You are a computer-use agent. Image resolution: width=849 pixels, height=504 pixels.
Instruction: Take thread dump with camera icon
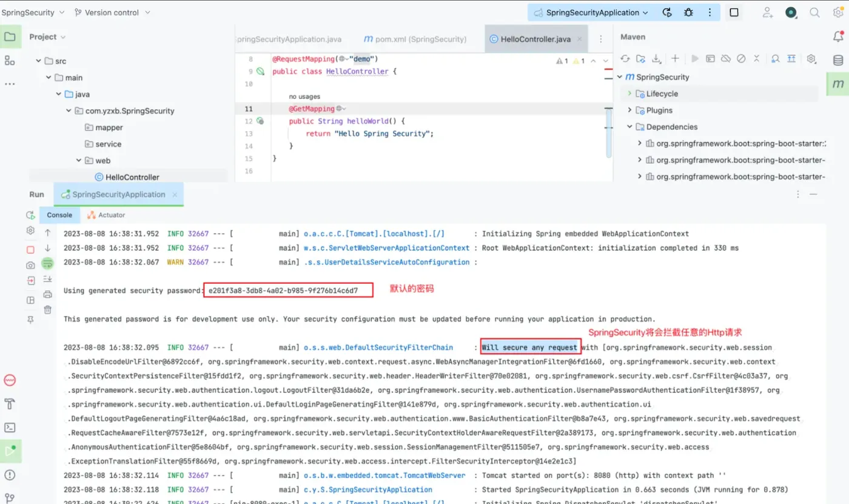pos(30,265)
